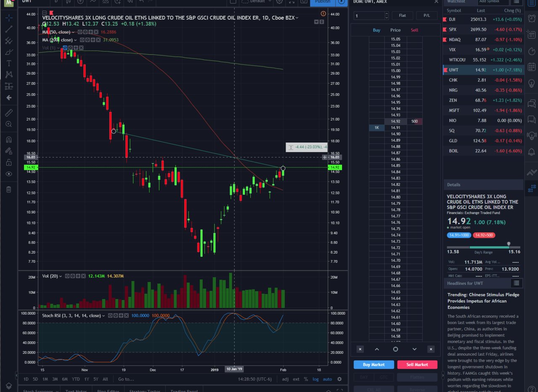
Task: Select the ruler measure tool
Action: [9, 113]
